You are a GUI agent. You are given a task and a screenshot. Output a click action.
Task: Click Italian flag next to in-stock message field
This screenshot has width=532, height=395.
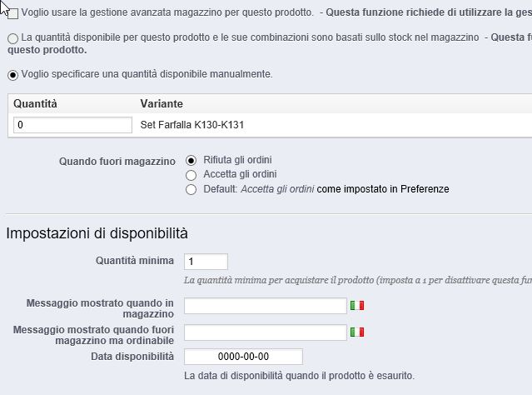pyautogui.click(x=357, y=306)
